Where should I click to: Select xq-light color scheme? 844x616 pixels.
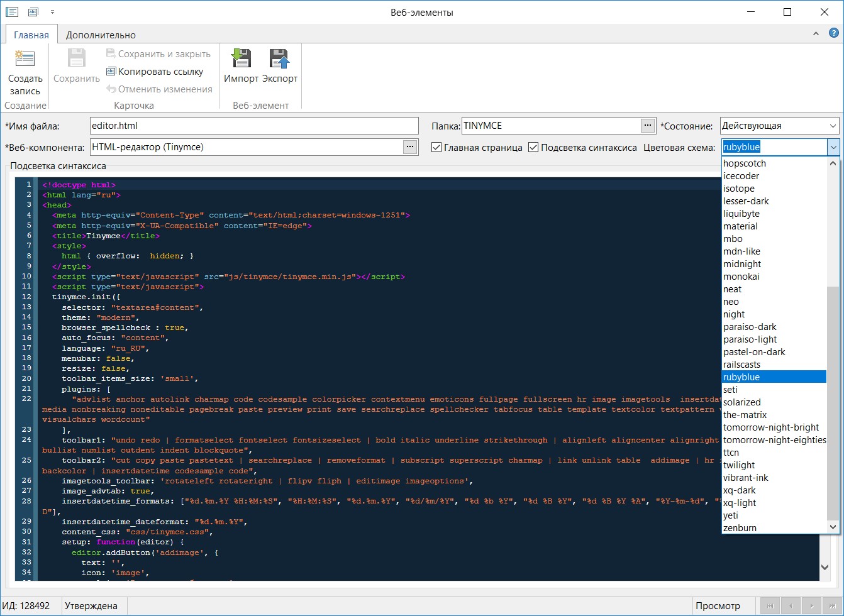click(774, 503)
